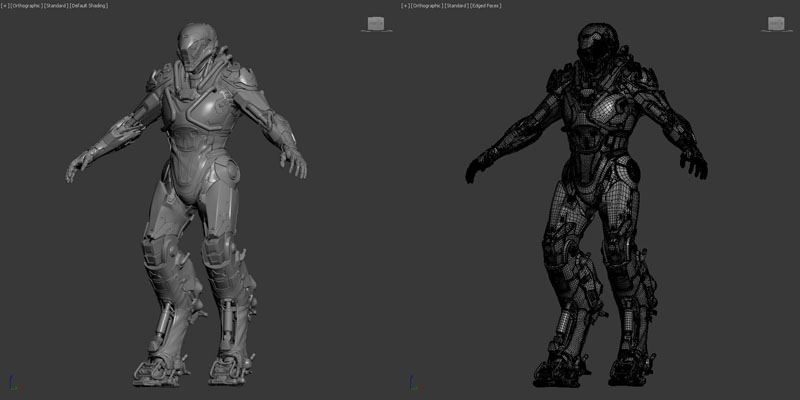Click the shaded model's boot on viewport's right side
800x400 pixels.
229,368
